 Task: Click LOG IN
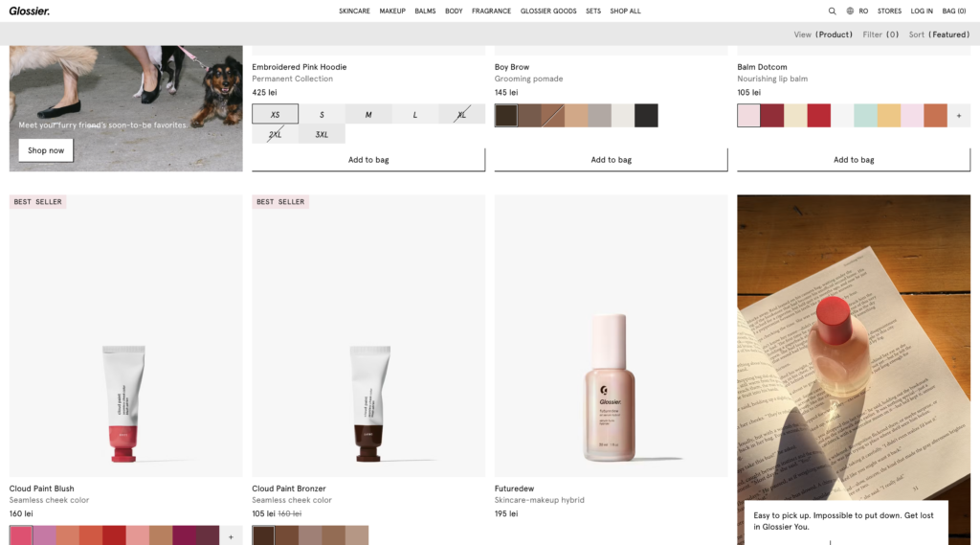pos(922,11)
